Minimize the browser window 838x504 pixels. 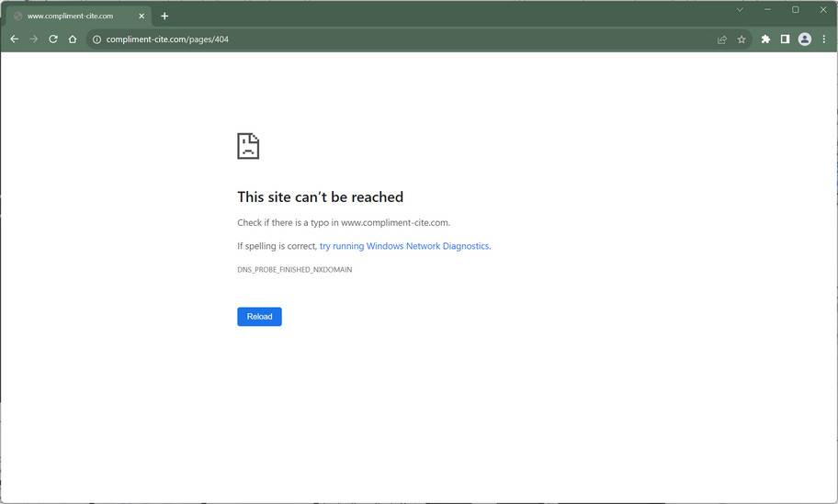(767, 9)
